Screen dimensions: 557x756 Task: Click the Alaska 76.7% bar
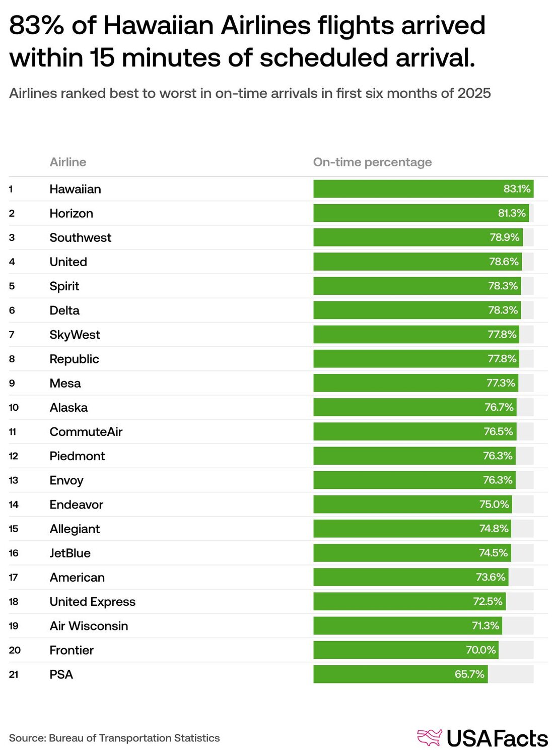click(415, 407)
